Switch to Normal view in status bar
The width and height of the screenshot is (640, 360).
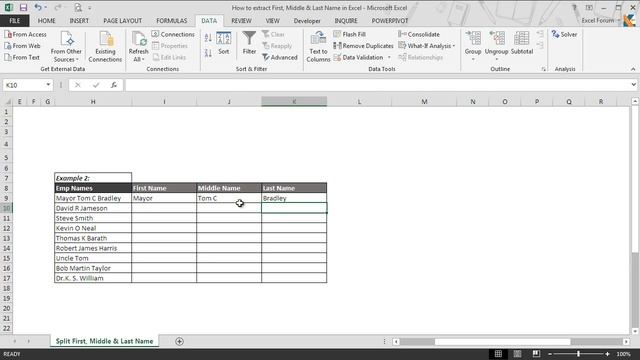click(498, 354)
